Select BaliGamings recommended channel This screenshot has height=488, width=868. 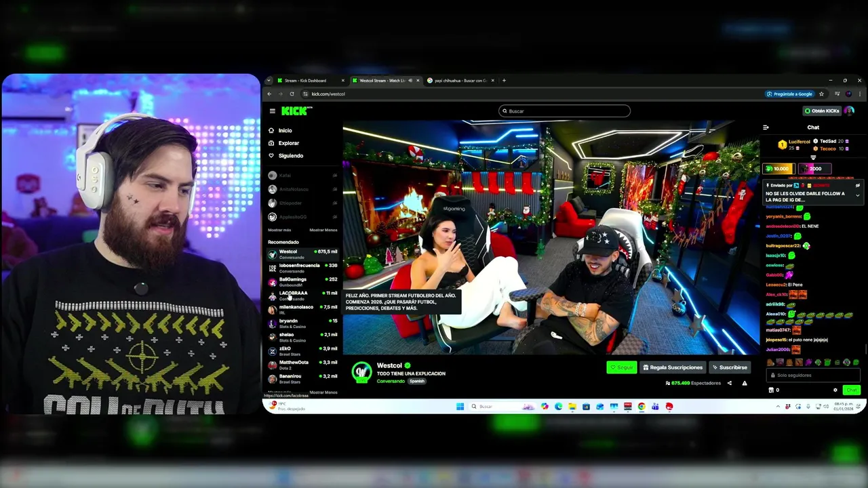[x=302, y=282]
